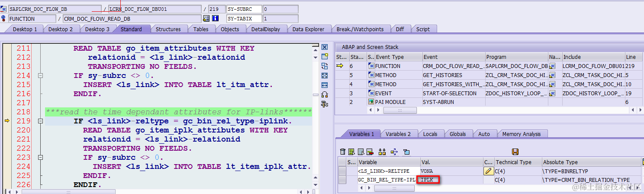Viewport: 644px width, 194px height.
Task: Edit the <LS_LINK>-RELTYPE value with pencil icon
Action: [x=489, y=171]
